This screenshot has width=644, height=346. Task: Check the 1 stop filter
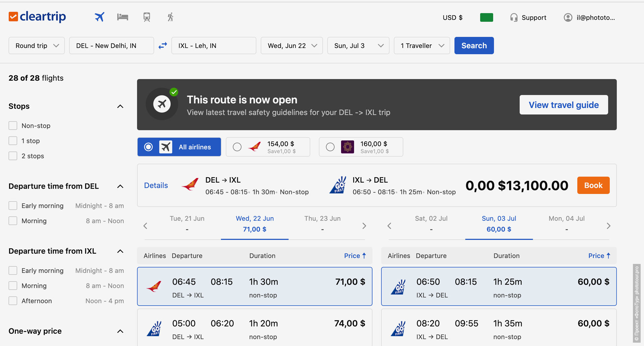point(13,141)
